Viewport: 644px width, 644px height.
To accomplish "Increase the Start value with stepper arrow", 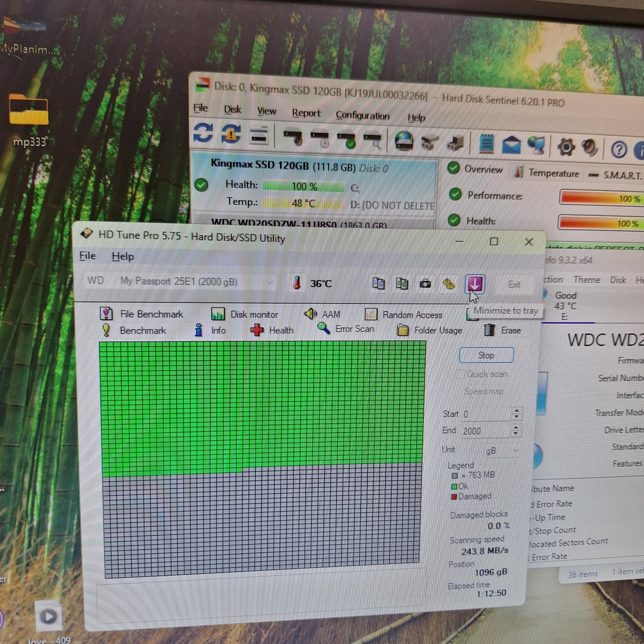I will [x=517, y=411].
